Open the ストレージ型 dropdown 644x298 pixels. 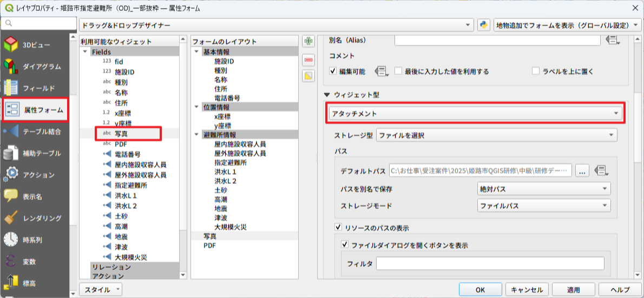(496, 135)
